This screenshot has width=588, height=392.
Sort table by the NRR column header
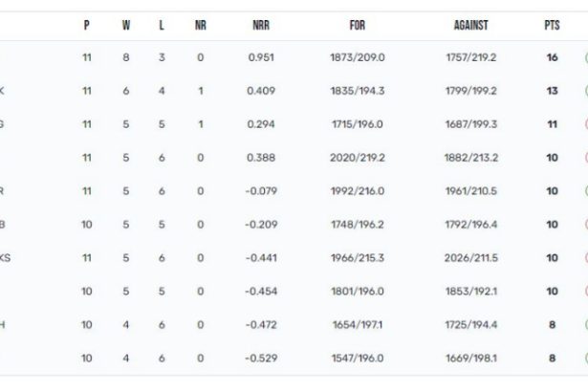coord(261,26)
